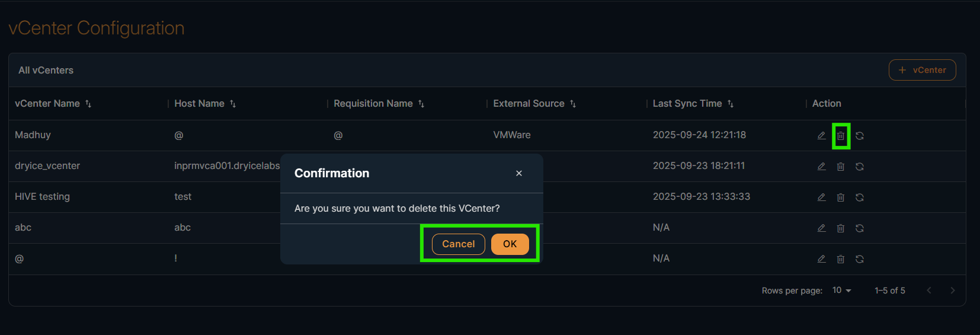Sort by Last Sync Time column

tap(731, 104)
